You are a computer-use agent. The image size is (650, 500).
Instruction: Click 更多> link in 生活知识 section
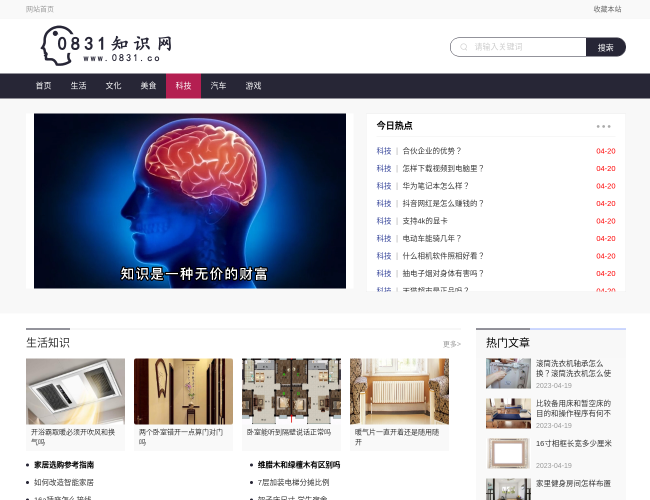(x=451, y=344)
